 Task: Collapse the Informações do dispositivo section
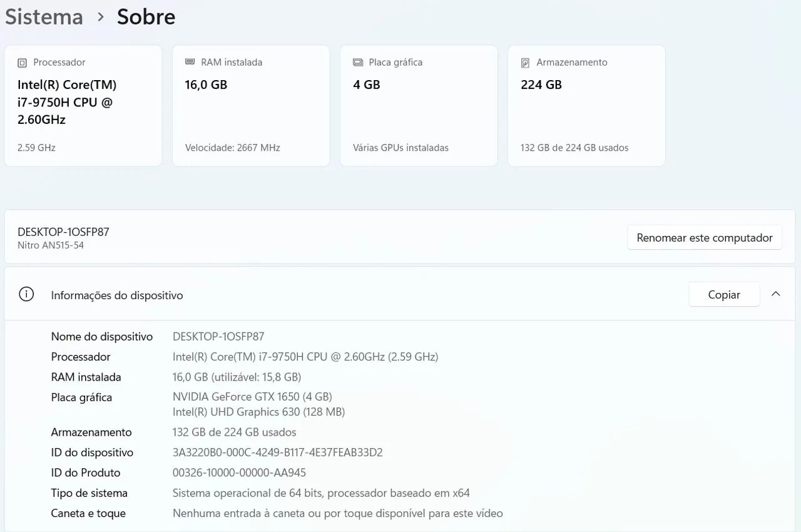tap(776, 294)
